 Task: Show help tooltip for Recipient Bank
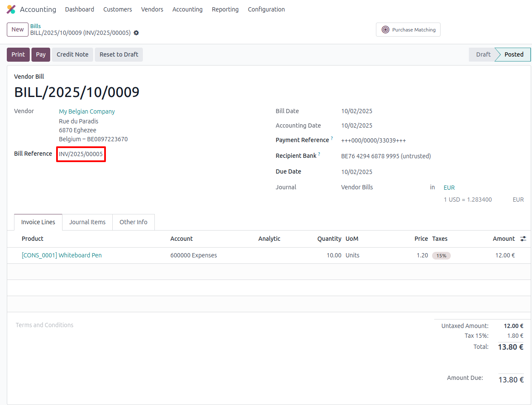click(x=319, y=154)
